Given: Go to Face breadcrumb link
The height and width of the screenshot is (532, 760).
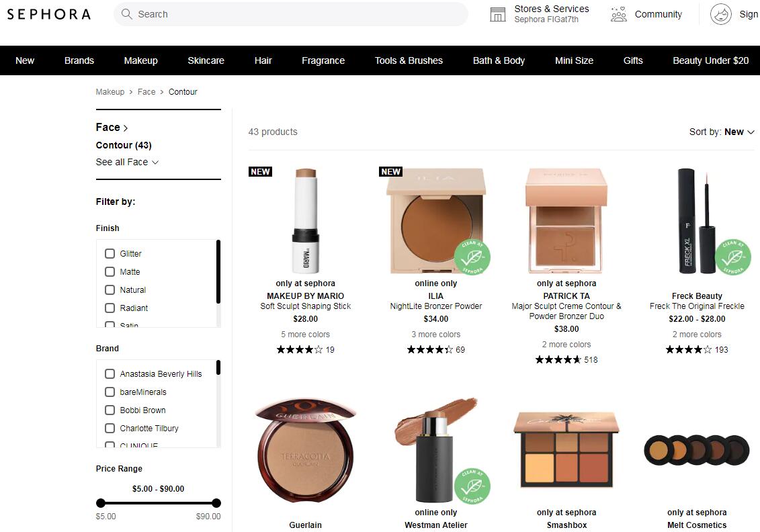Looking at the screenshot, I should tap(146, 91).
